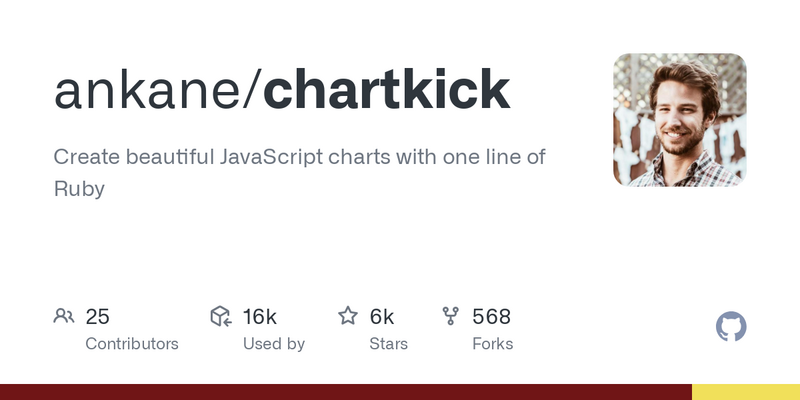Click the Contributors label text
The width and height of the screenshot is (800, 400).
pyautogui.click(x=132, y=344)
